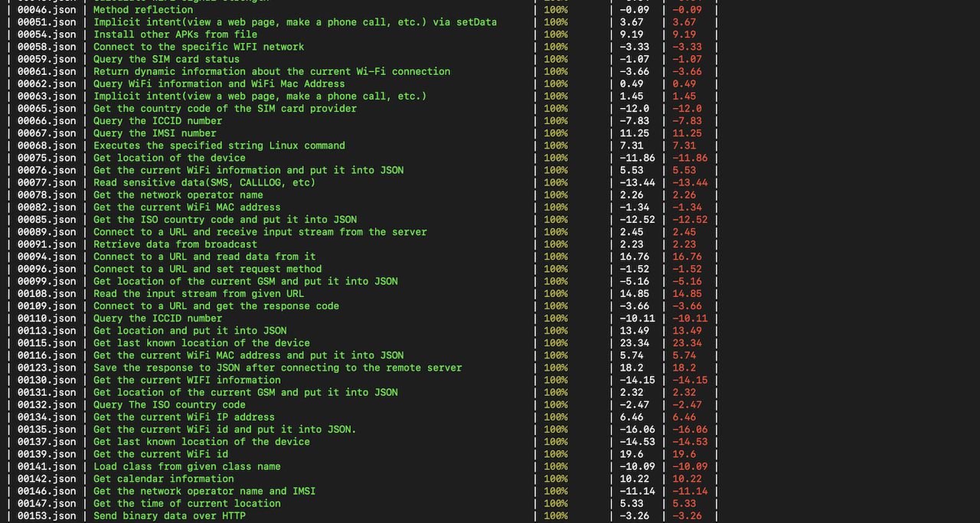Click the file name 00066.json

[x=47, y=120]
